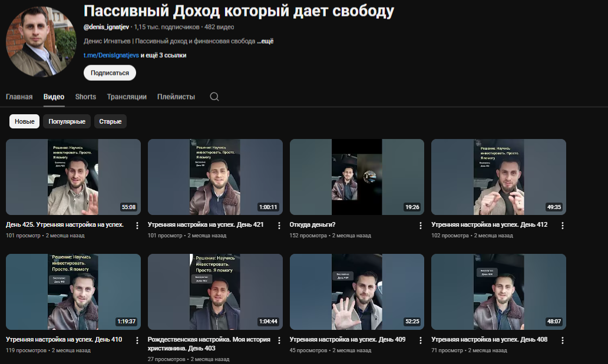Open the channel profile avatar picture
Screen dimensions: 608x364
coord(41,41)
